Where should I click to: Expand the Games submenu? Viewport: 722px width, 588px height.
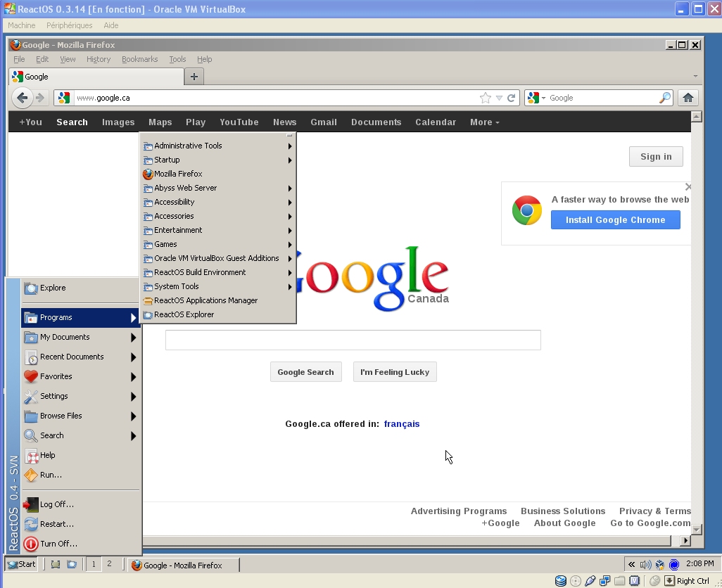(218, 244)
